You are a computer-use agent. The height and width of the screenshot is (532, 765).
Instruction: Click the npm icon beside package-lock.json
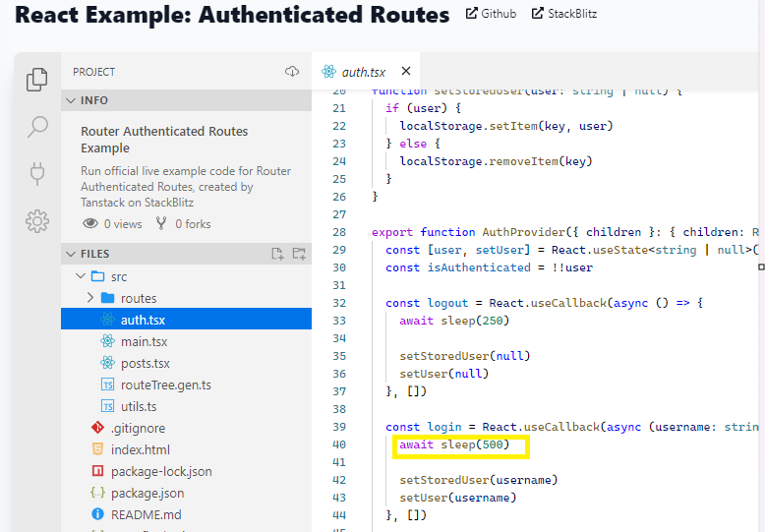coord(97,471)
